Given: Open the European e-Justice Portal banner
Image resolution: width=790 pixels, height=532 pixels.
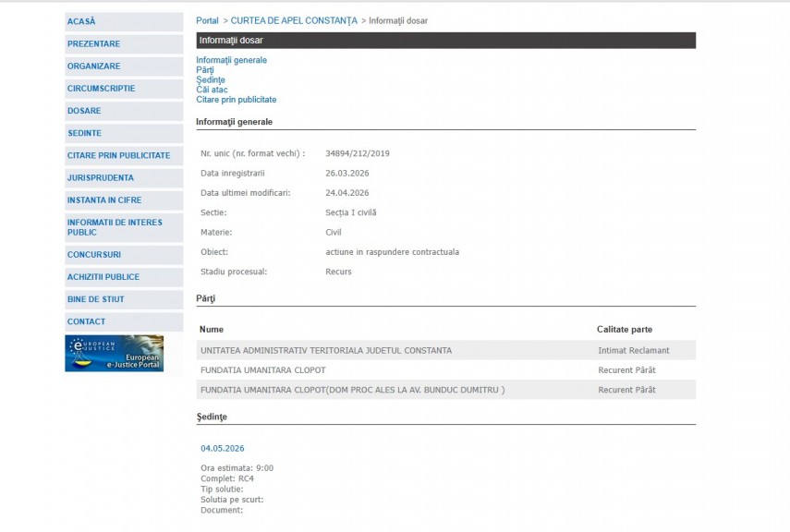Looking at the screenshot, I should click(114, 353).
